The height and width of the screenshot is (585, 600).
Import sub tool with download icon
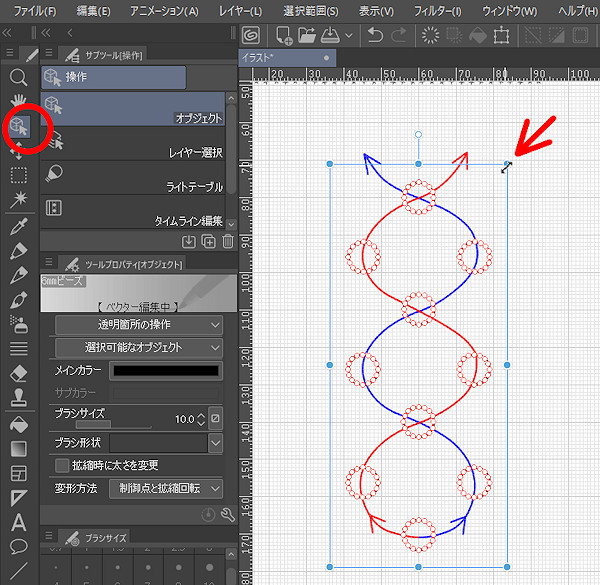coord(189,242)
